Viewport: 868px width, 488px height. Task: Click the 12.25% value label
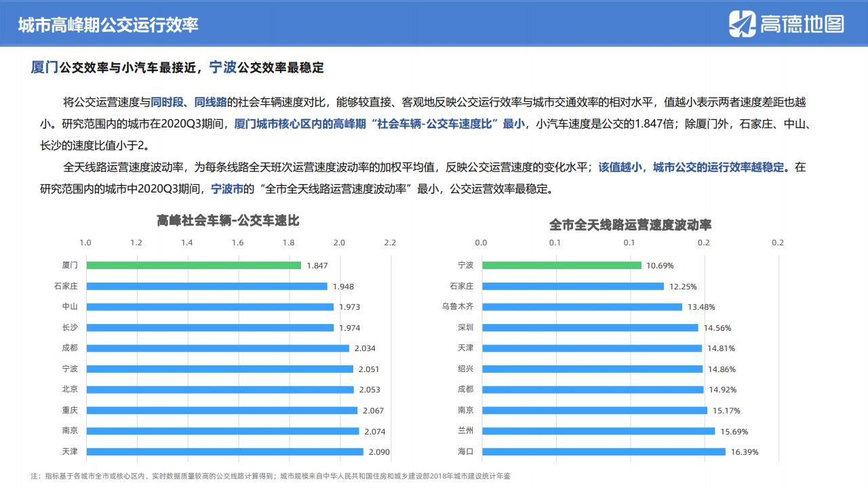pos(683,287)
